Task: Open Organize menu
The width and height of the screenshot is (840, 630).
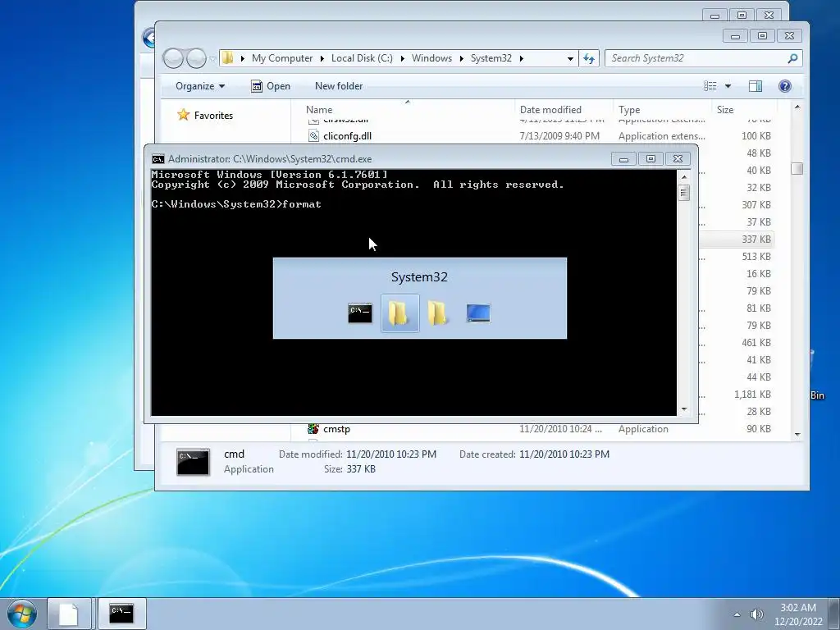Action: pos(200,86)
